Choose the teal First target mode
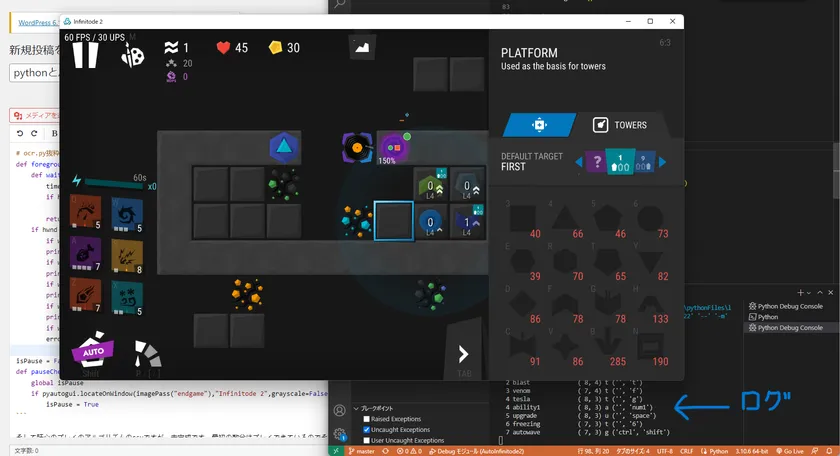 point(620,161)
